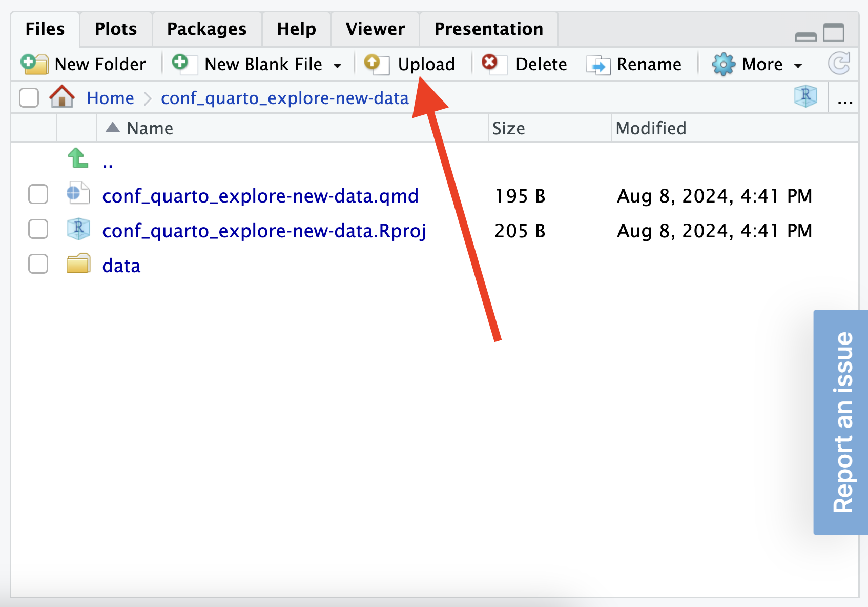Click the Report an issue button
The width and height of the screenshot is (868, 607).
pyautogui.click(x=841, y=422)
